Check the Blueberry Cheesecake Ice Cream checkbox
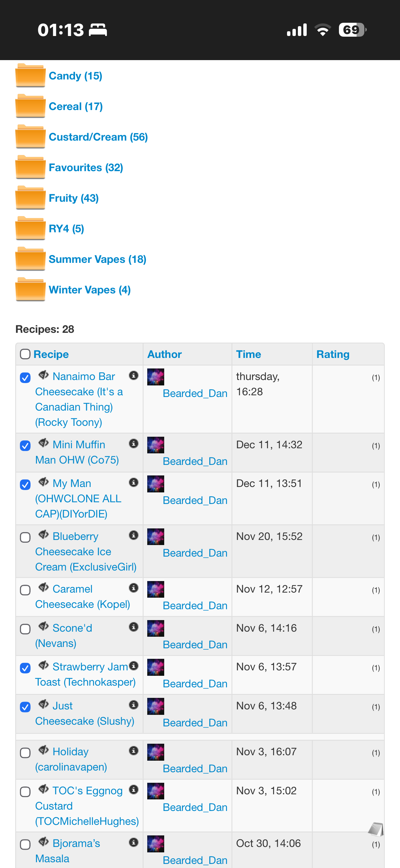This screenshot has width=400, height=868. tap(25, 537)
